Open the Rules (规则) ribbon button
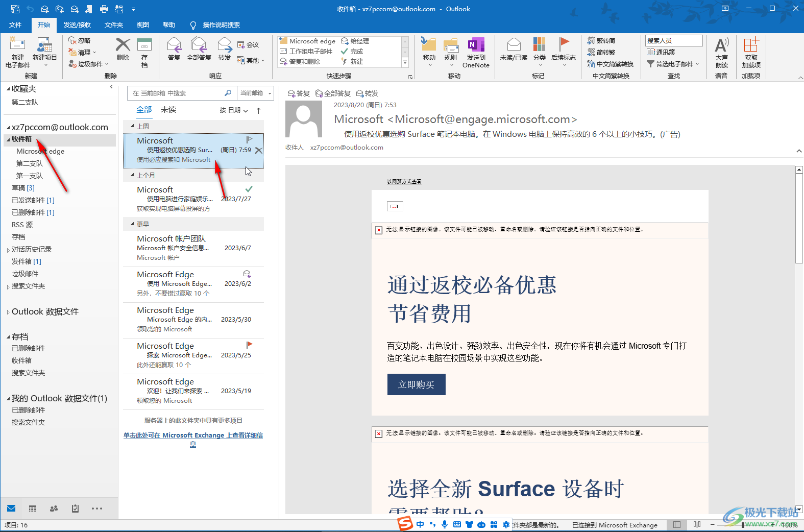 [x=451, y=51]
